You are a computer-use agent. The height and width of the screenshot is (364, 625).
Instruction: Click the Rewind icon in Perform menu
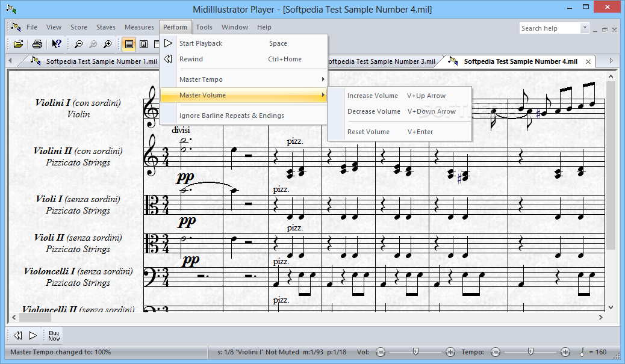pos(168,59)
